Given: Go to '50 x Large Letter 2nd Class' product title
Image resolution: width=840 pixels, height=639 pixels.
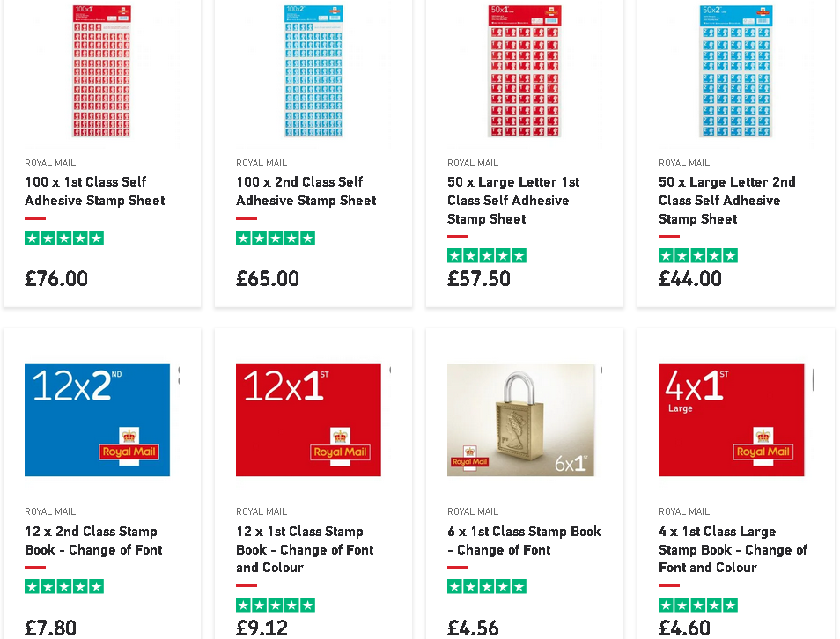Looking at the screenshot, I should (726, 201).
